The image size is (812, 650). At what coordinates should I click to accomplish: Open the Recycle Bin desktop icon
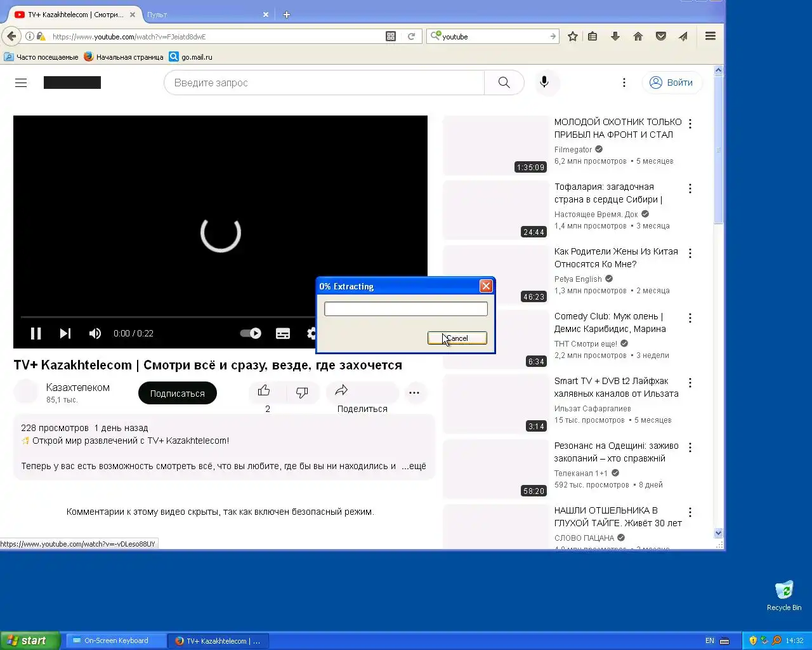click(x=784, y=595)
